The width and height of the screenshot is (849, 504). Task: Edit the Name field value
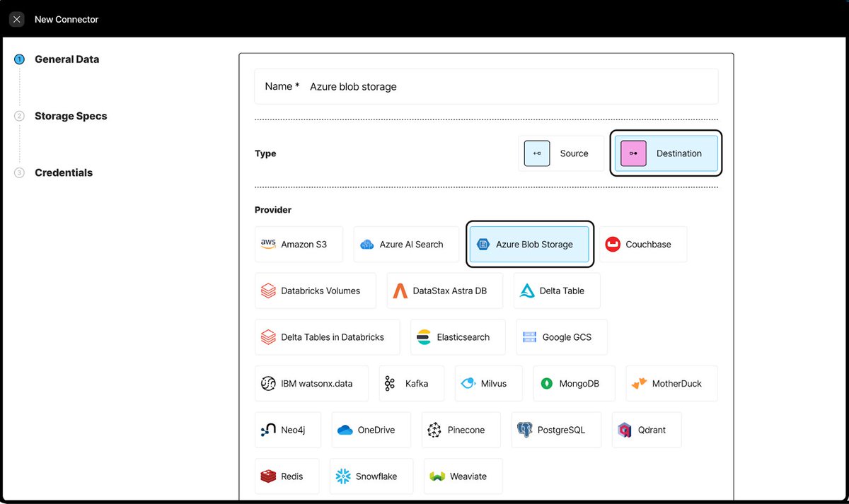(x=486, y=86)
